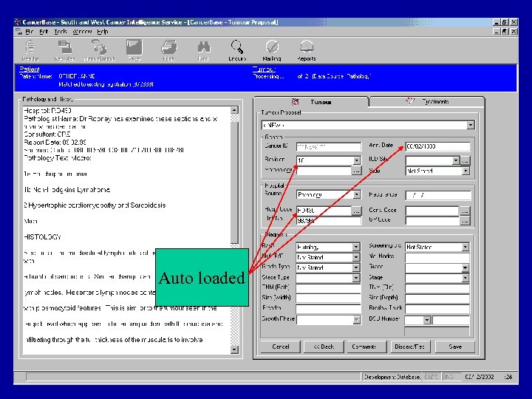This screenshot has height=399, width=532.
Task: Click the Save button below the tumour form
Action: (x=455, y=347)
